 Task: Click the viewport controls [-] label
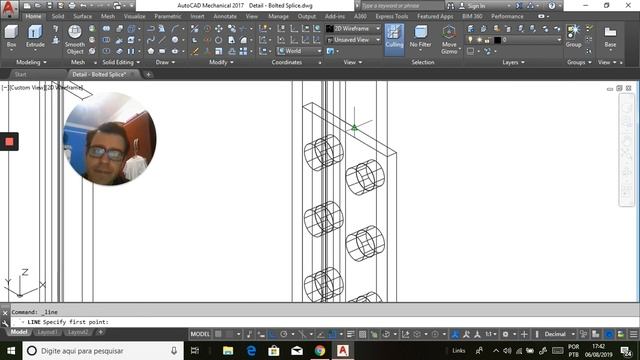[x=4, y=88]
